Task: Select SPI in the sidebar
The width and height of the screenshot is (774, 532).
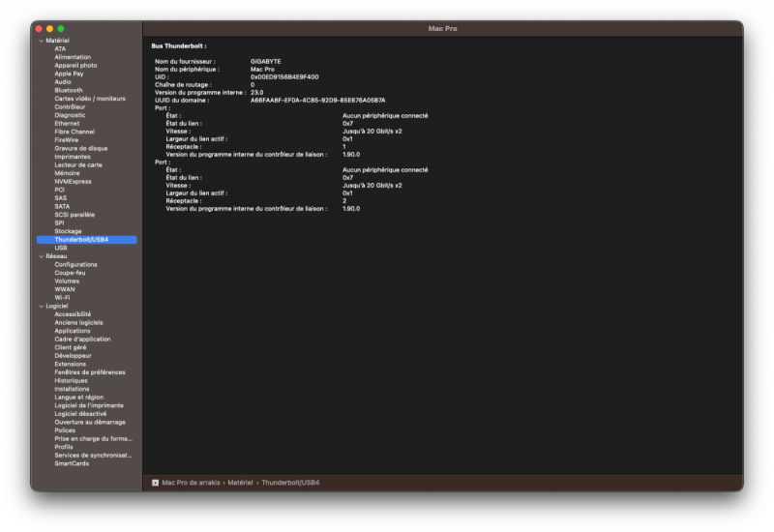Action: [59, 223]
